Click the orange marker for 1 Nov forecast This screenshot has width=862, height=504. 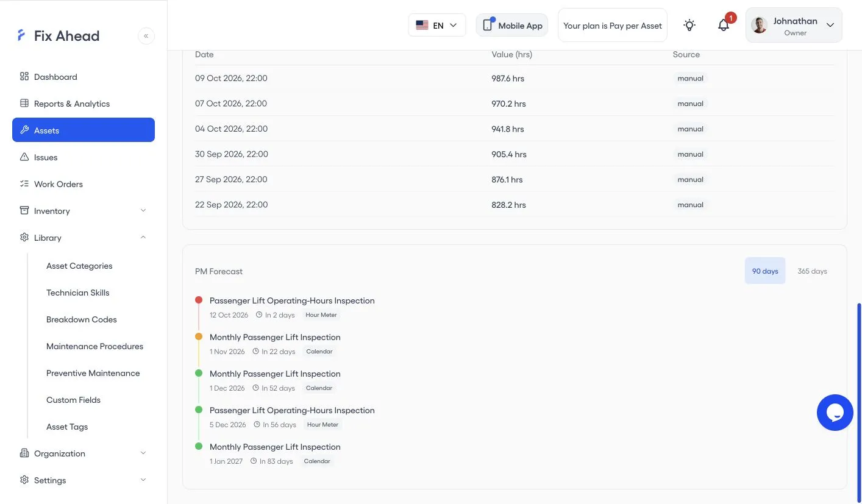click(x=199, y=336)
